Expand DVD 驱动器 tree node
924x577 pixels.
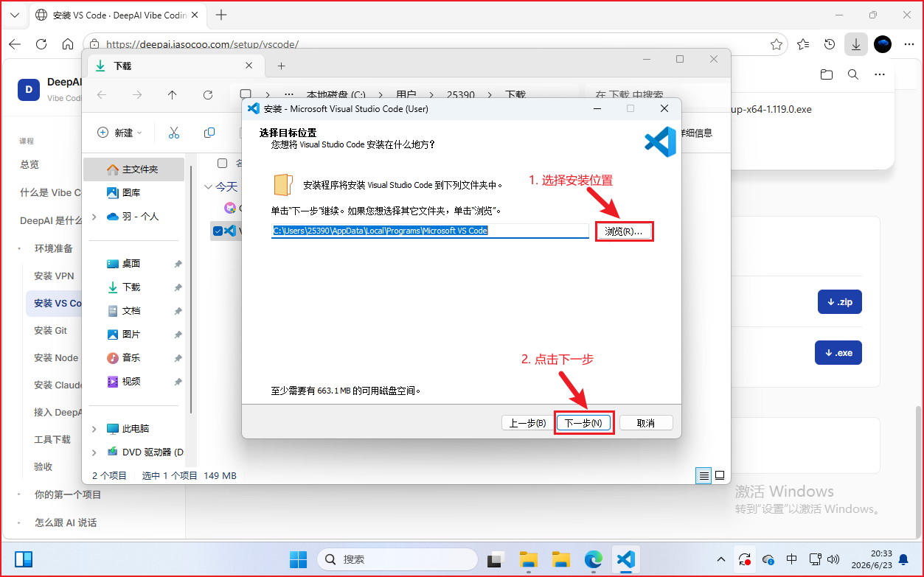[94, 452]
